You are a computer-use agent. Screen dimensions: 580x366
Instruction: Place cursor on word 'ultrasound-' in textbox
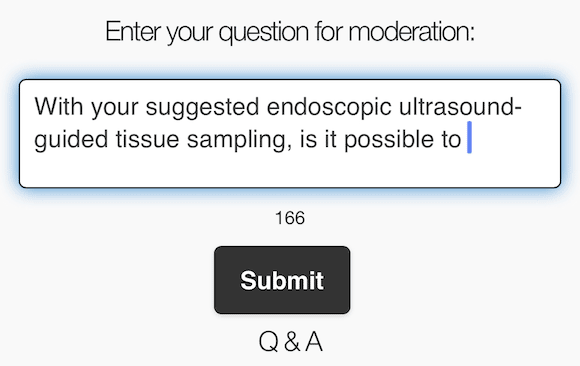tap(460, 107)
